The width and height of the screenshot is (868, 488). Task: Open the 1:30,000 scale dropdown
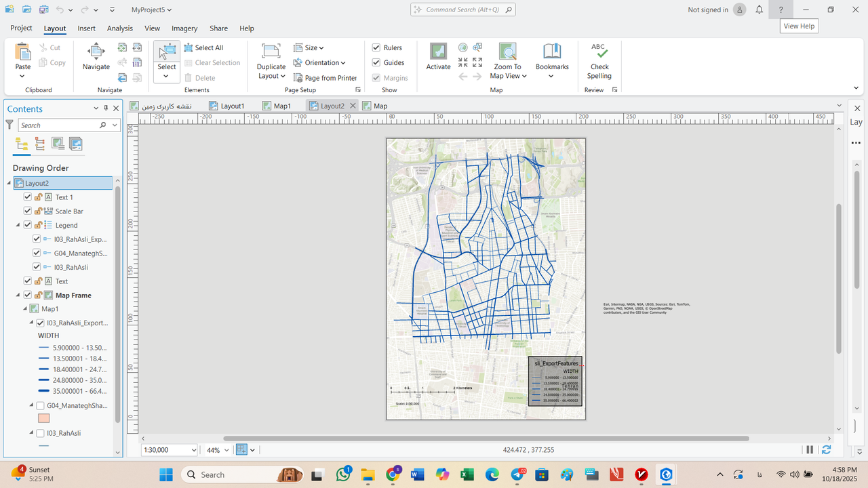pyautogui.click(x=194, y=450)
